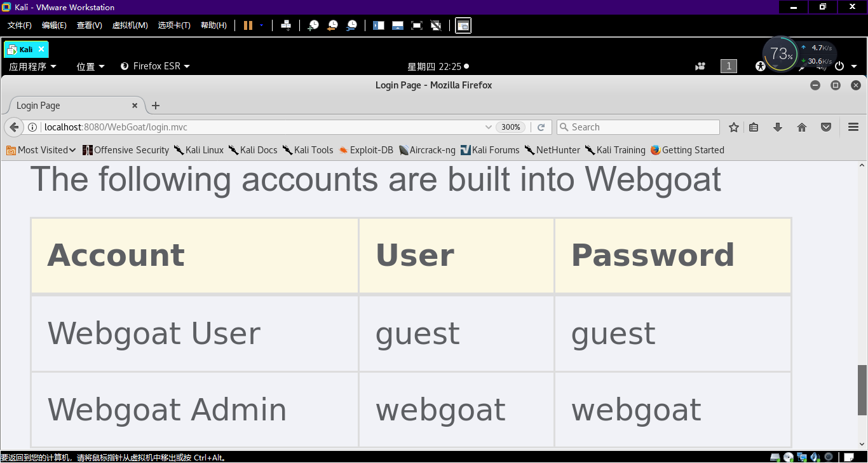Click the sound card icon in VMware status bar

pos(815,457)
